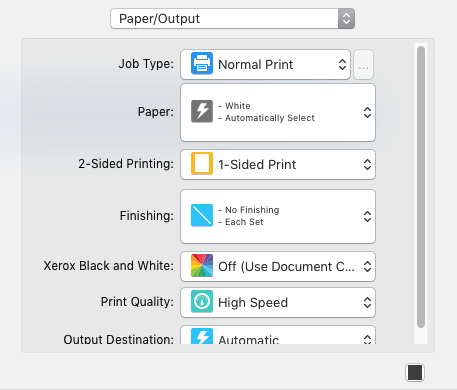Viewport: 457px width, 390px height.
Task: Open the Paper/Output panel selector
Action: [x=232, y=19]
